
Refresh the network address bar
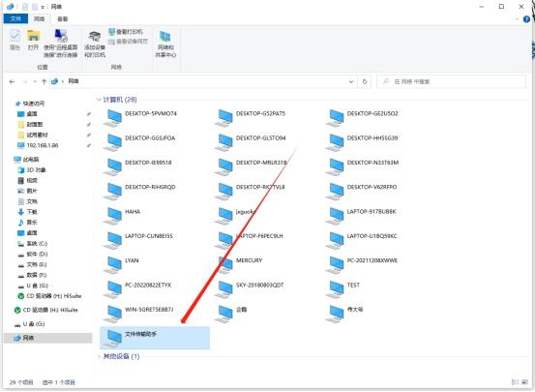(365, 81)
